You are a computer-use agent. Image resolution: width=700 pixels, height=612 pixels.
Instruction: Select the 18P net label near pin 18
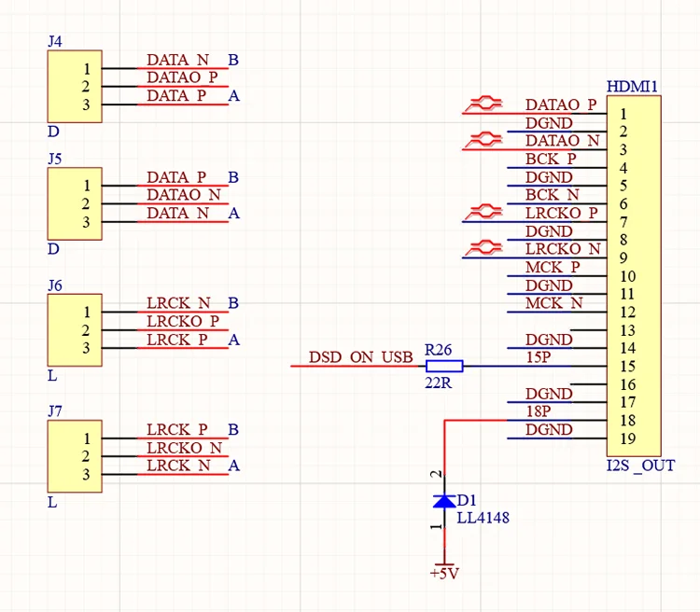click(539, 411)
